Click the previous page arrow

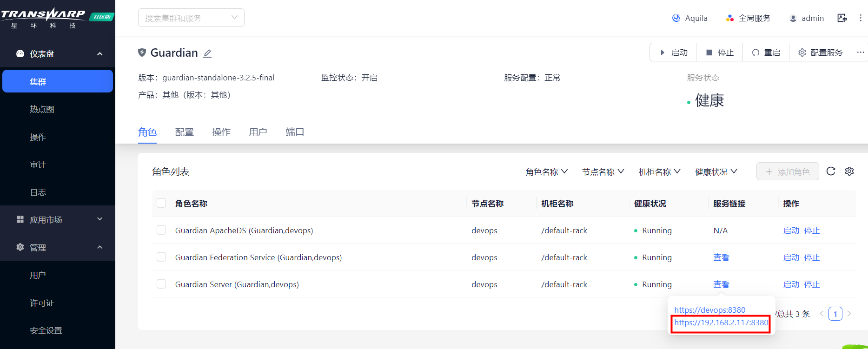pyautogui.click(x=822, y=314)
